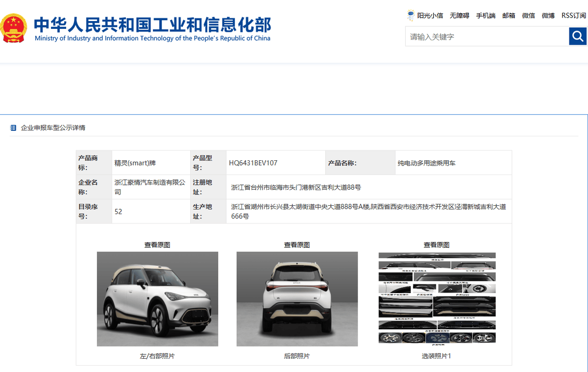Click 查看原图 above the side-view photo
The image size is (588, 372).
click(x=157, y=245)
